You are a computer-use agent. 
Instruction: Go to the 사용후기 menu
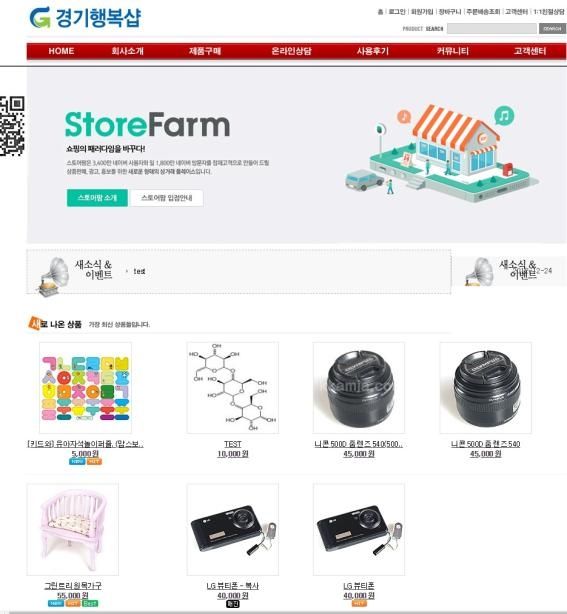coord(372,51)
